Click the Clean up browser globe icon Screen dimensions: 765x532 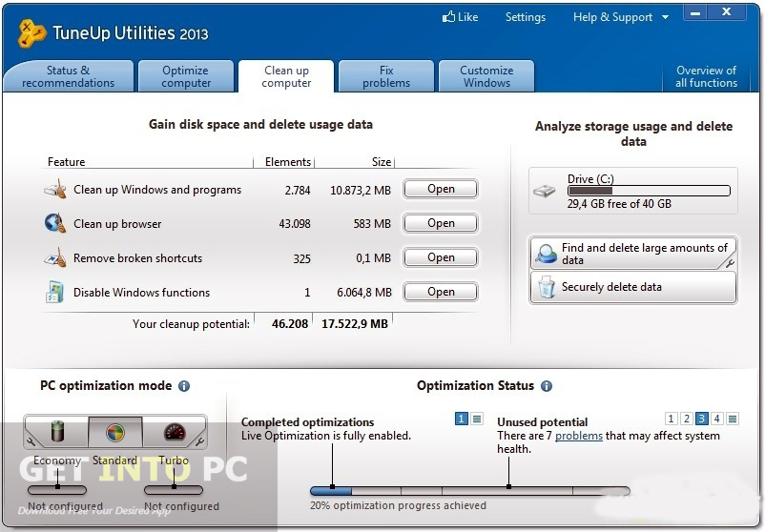(55, 223)
